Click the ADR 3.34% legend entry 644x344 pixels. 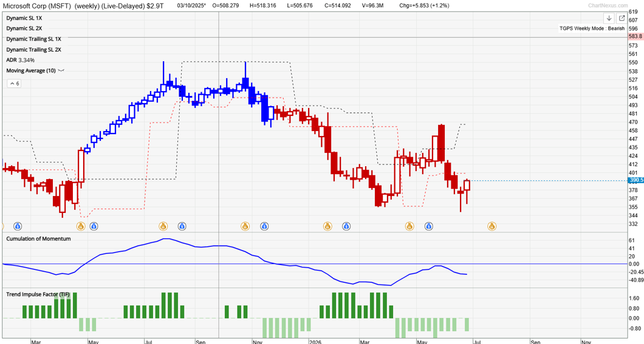pyautogui.click(x=20, y=60)
